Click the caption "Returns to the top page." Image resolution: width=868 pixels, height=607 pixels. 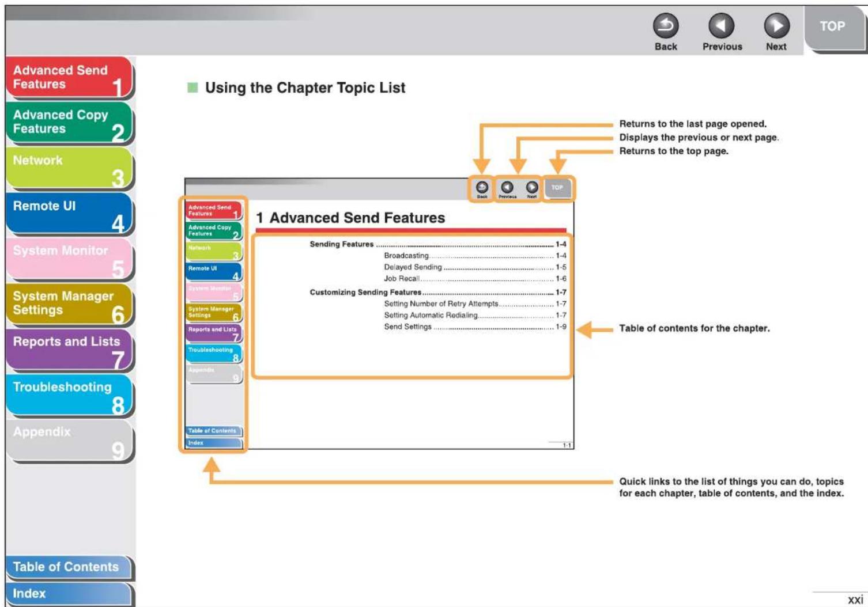click(674, 151)
